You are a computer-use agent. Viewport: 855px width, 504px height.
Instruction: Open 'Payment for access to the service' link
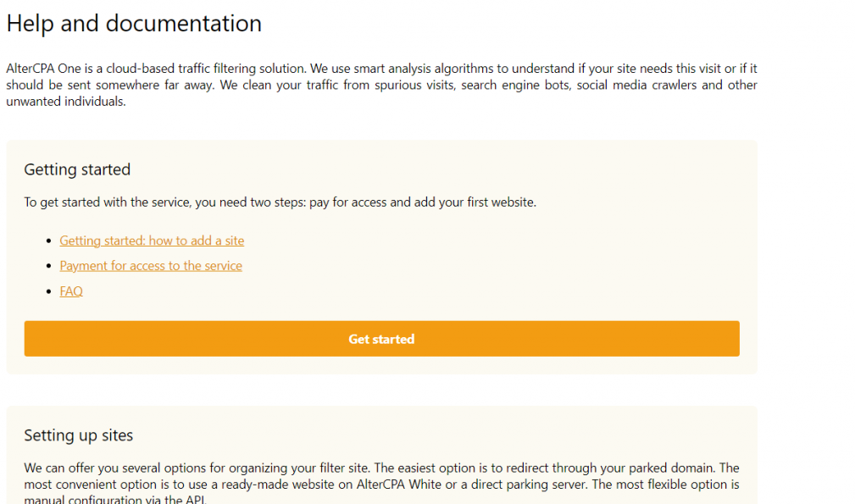point(151,266)
